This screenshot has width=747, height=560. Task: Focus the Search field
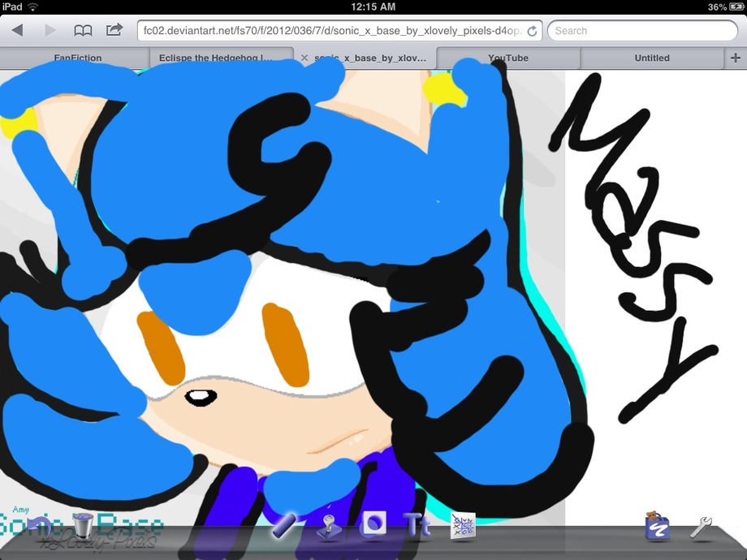click(643, 31)
